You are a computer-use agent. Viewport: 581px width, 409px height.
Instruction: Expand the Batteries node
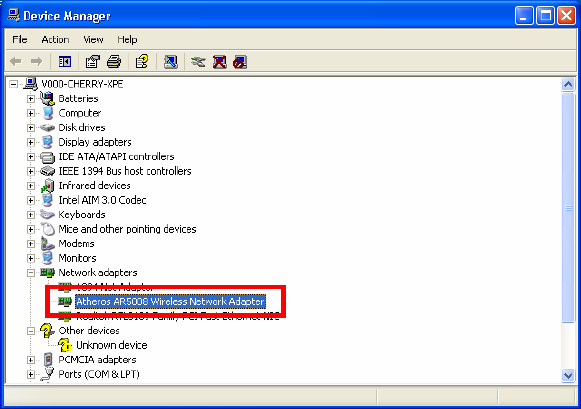31,99
